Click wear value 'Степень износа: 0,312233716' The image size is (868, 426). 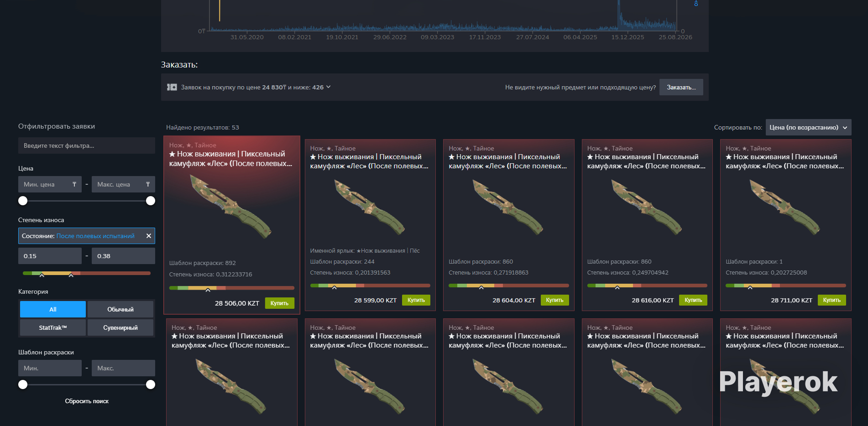210,275
